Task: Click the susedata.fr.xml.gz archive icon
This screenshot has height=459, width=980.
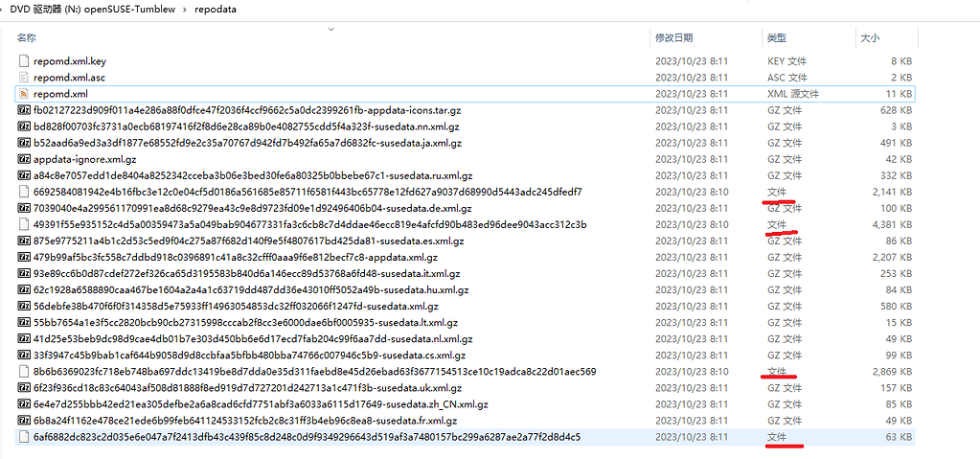Action: [x=24, y=421]
